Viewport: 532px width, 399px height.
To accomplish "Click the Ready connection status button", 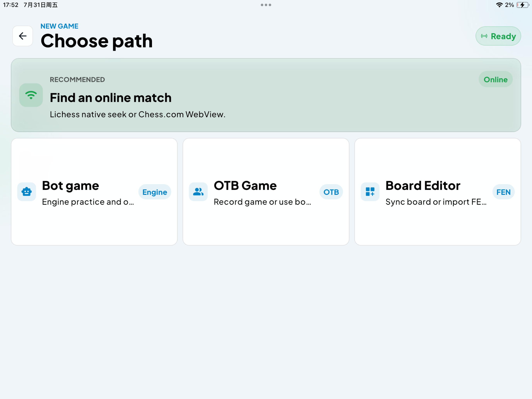I will coord(498,36).
